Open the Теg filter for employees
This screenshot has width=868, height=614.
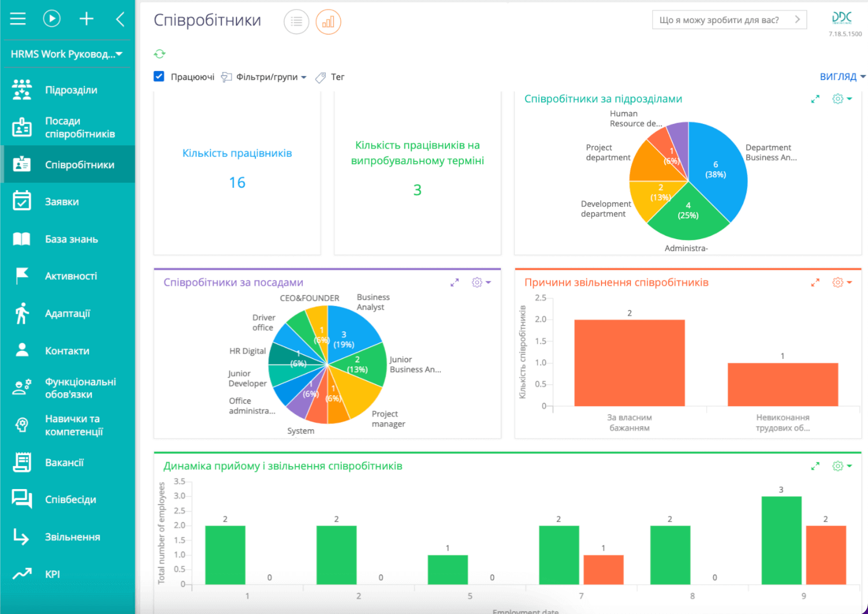coord(329,77)
